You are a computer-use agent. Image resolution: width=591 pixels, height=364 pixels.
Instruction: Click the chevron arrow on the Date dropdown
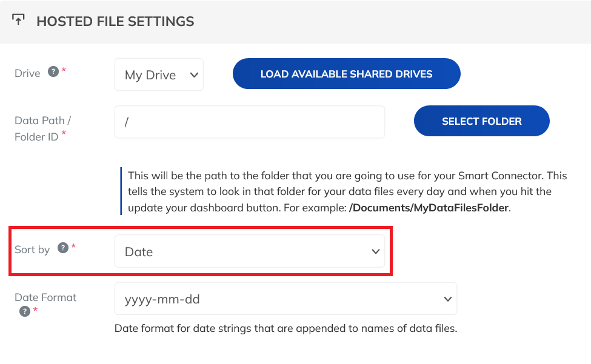pyautogui.click(x=375, y=251)
